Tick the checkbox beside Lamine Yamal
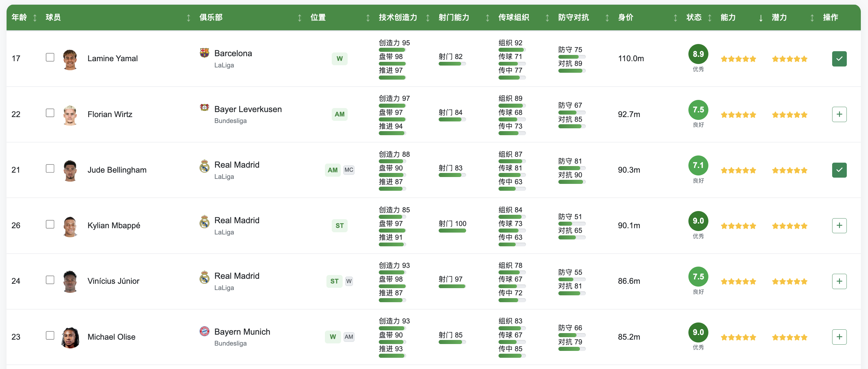 point(50,57)
